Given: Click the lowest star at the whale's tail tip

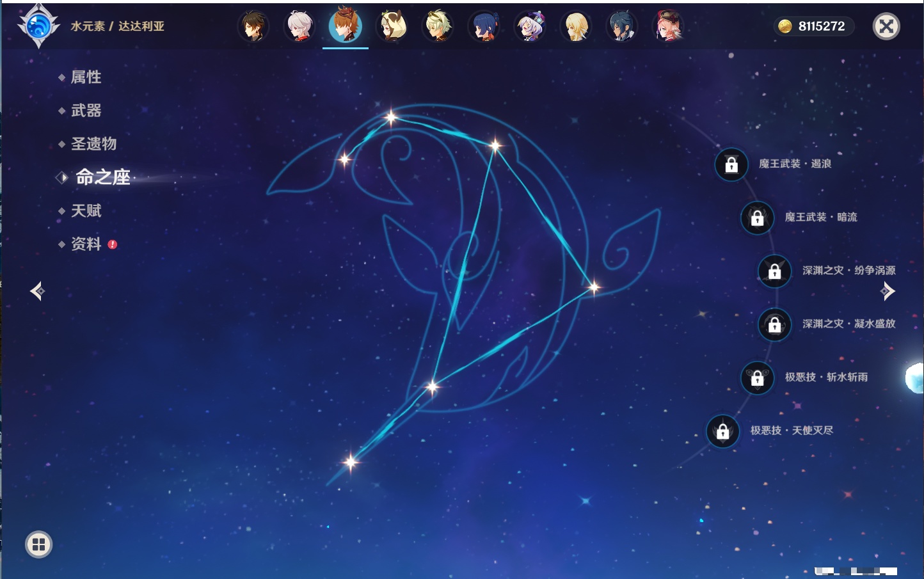Looking at the screenshot, I should [x=351, y=461].
